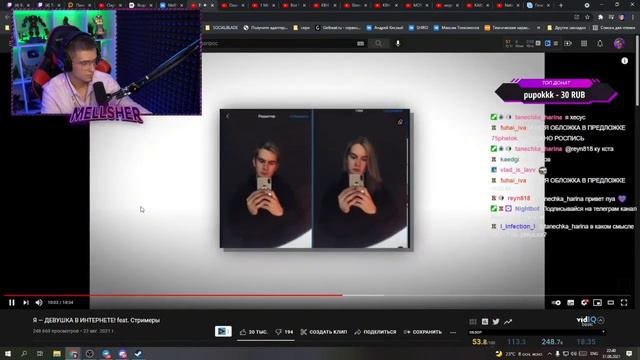
Task: Click vidIQ value 248.7к
Action: (552, 342)
